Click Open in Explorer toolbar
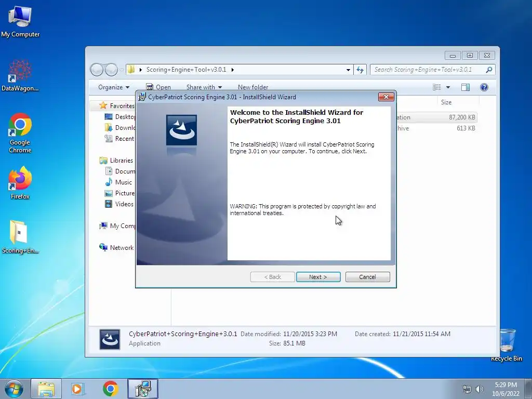The width and height of the screenshot is (532, 399). pos(158,87)
